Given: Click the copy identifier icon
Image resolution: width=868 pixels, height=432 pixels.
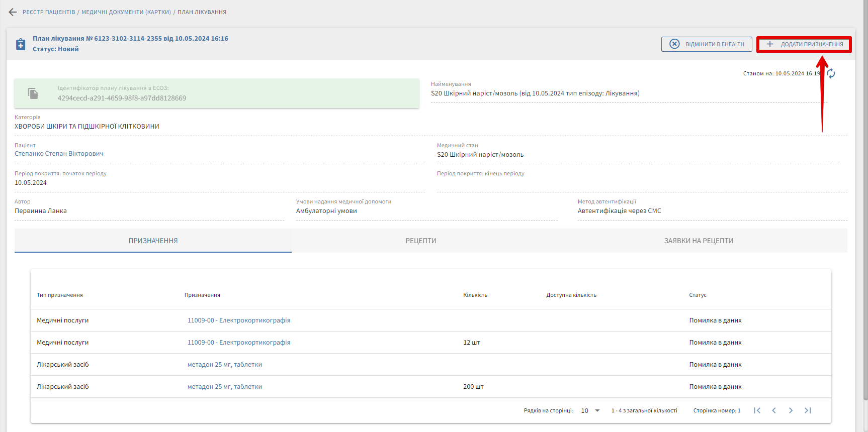Looking at the screenshot, I should pos(33,93).
